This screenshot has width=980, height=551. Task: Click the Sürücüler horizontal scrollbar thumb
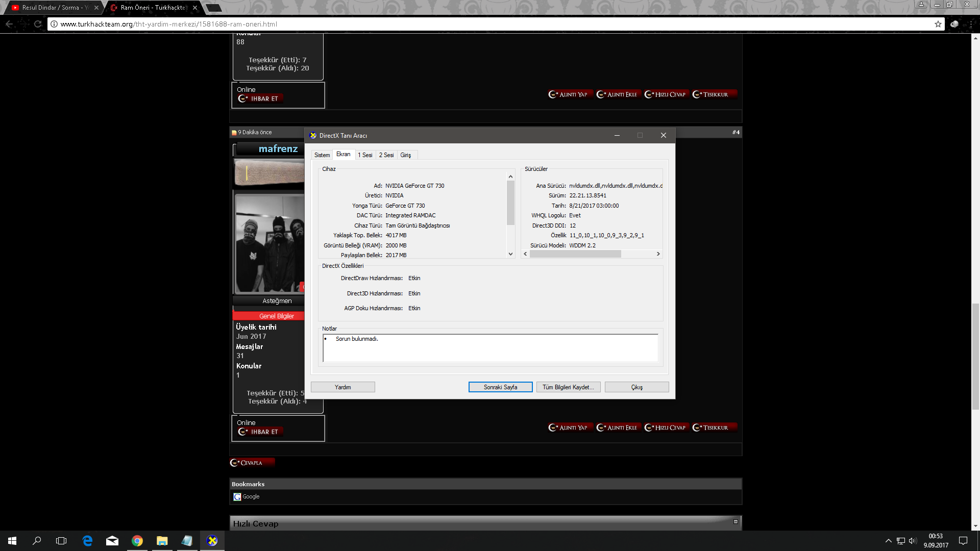(575, 254)
